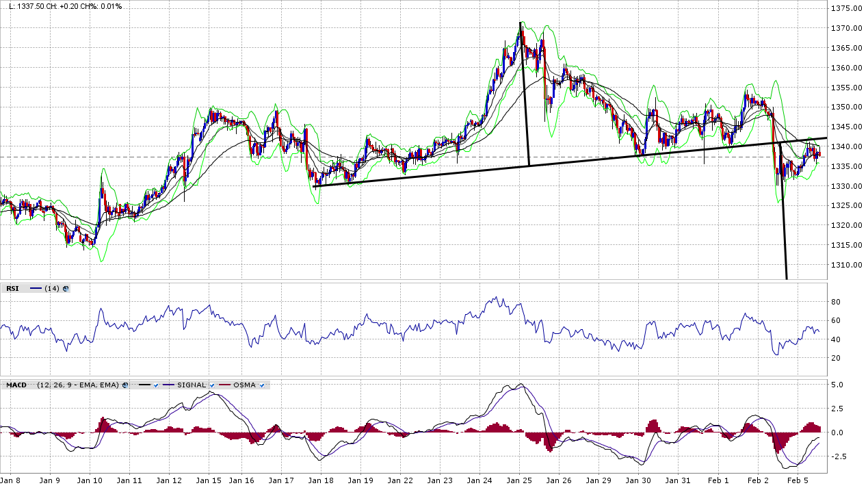Toggle the MACD black line checkbox

[x=156, y=385]
